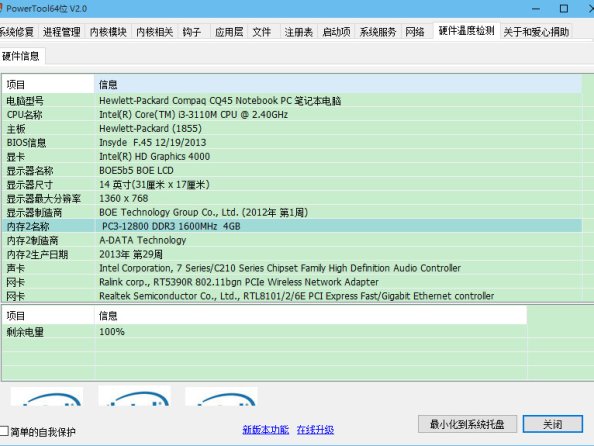Switch to the 内核模块 tab
The width and height of the screenshot is (594, 446).
pos(108,32)
